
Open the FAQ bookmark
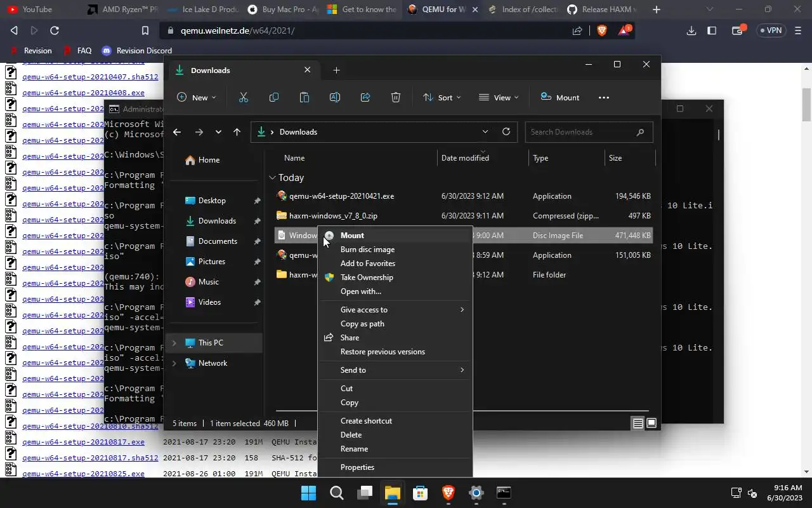(x=77, y=51)
